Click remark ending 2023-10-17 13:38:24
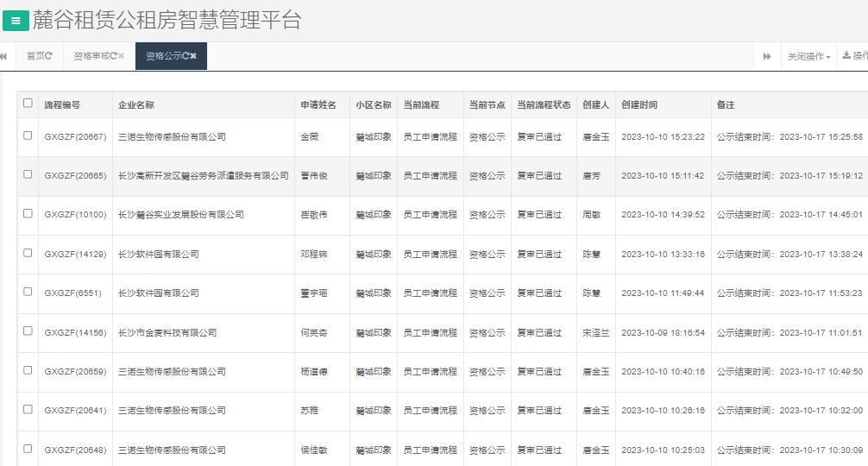This screenshot has width=868, height=466. click(790, 254)
